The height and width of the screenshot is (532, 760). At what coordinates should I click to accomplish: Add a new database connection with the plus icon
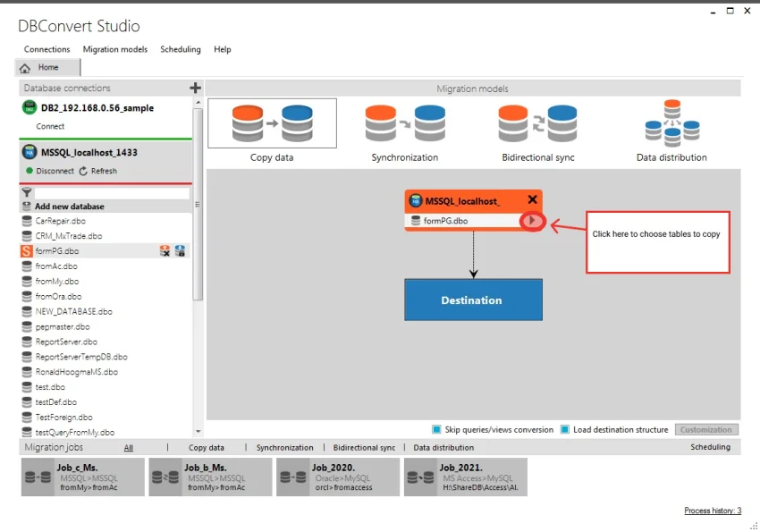(x=195, y=88)
